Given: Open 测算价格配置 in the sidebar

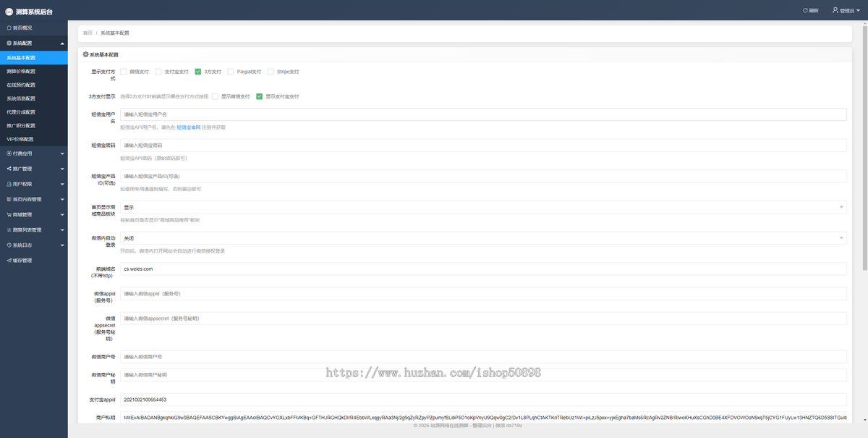Looking at the screenshot, I should pyautogui.click(x=34, y=71).
